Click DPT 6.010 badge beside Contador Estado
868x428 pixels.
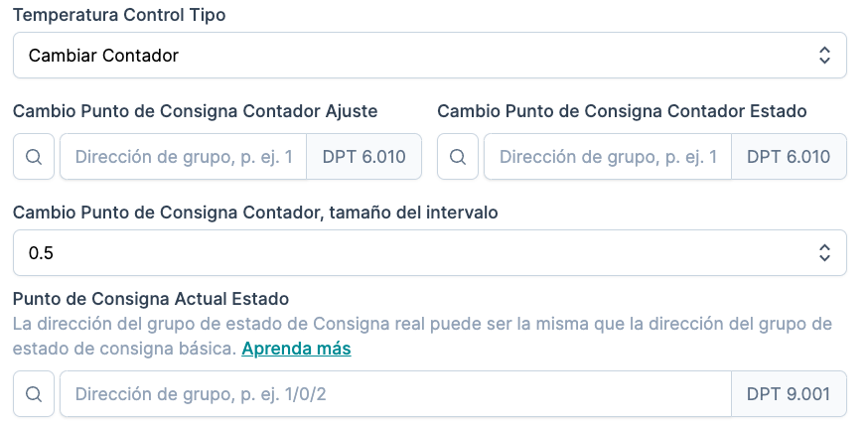[x=789, y=157]
